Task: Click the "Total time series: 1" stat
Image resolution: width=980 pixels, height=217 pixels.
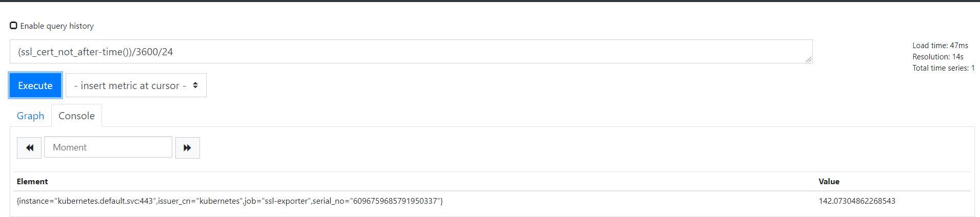Action: pos(944,68)
